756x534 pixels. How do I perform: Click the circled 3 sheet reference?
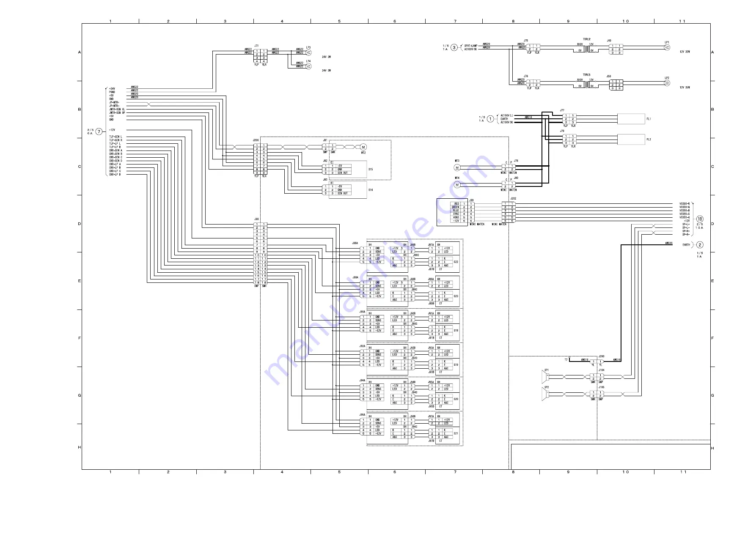coord(454,47)
